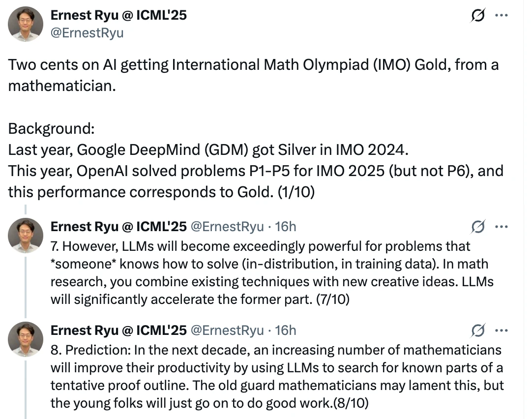Click the Grok icon on the 8/10 reply
This screenshot has height=419, width=532.
tap(477, 330)
